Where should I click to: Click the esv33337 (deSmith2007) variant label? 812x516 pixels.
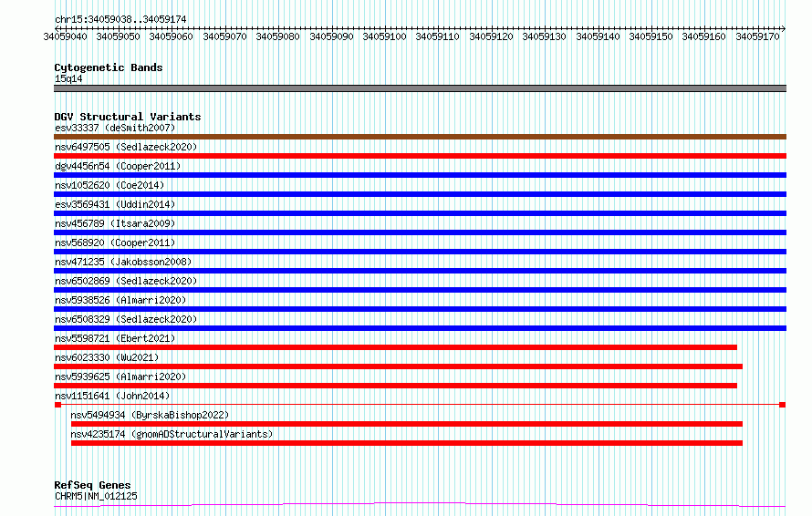coord(115,128)
